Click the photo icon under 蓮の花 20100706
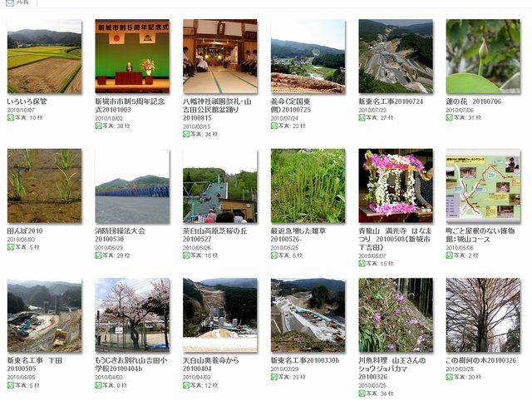Screen dimensions: 532x401 point(449,118)
